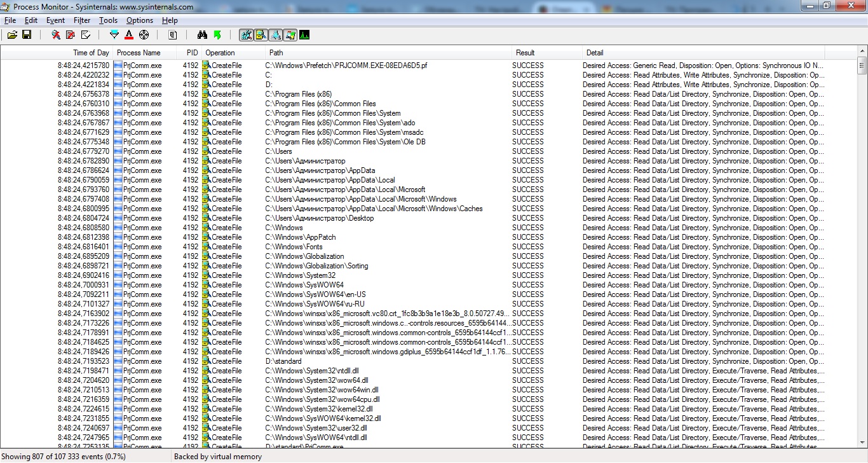Toggle event capture magnifier icon
The height and width of the screenshot is (463, 868).
tap(56, 35)
